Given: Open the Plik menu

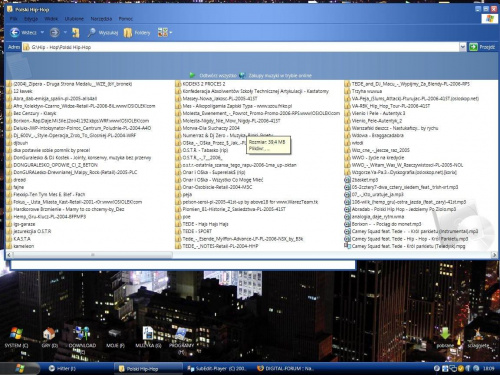Looking at the screenshot, I should 14,19.
